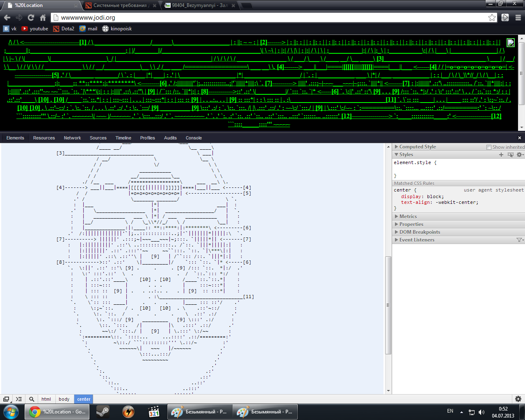Switch to the Resources panel
This screenshot has height=420, width=525.
[x=44, y=138]
